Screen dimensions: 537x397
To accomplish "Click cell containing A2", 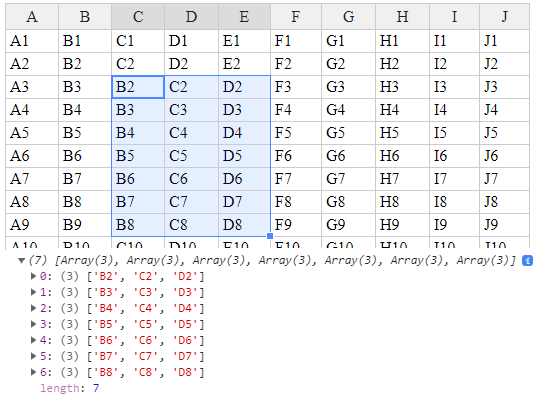I will point(32,64).
